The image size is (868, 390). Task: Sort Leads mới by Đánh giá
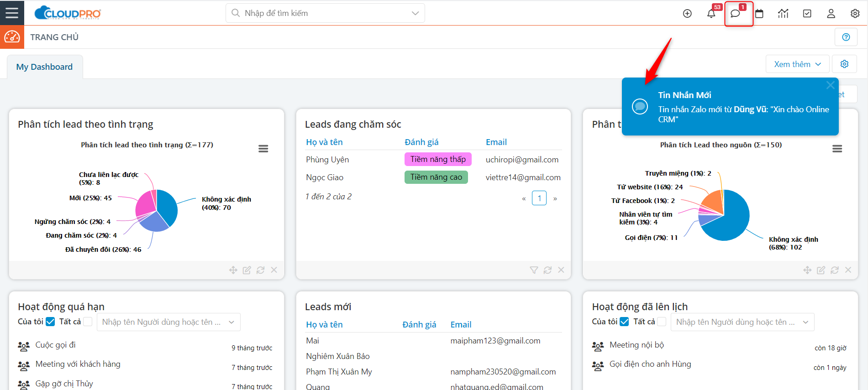[419, 324]
